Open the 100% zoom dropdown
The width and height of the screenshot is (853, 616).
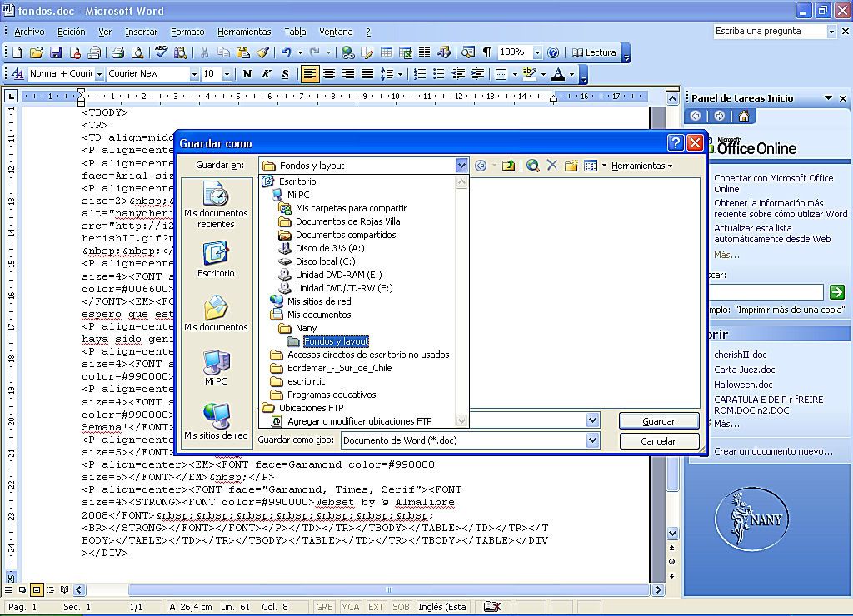(537, 52)
